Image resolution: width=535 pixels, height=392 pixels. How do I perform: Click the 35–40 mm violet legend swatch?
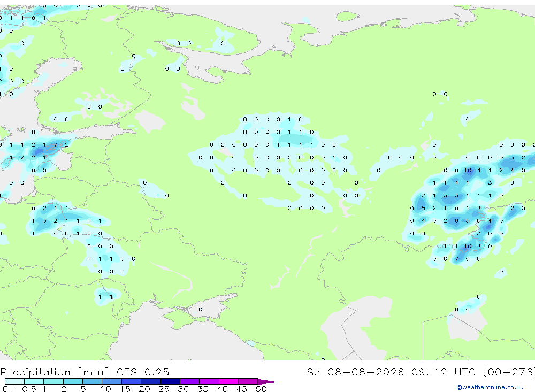(x=209, y=381)
